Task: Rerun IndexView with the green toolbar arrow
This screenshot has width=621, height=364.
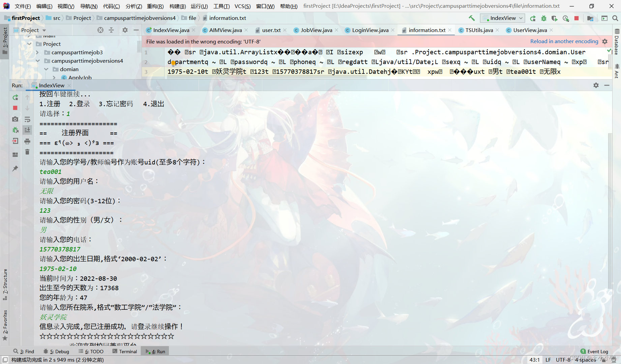Action: click(x=533, y=18)
